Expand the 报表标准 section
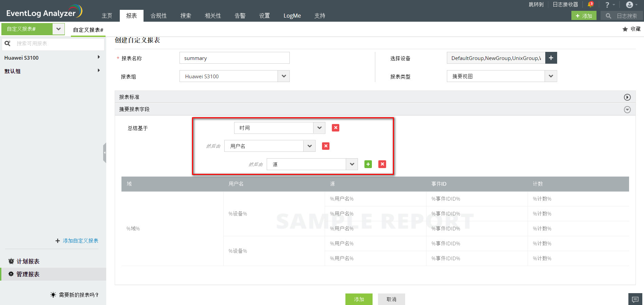Image resolution: width=644 pixels, height=305 pixels. (x=627, y=97)
